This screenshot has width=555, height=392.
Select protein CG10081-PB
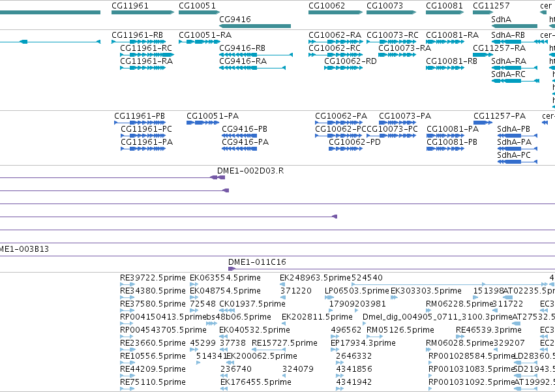452,142
